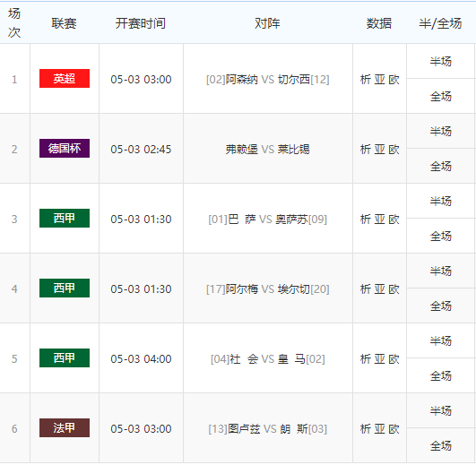476x465 pixels.
Task: Open 欧 odds for 弗赖堡 VS 莱比锡
Action: click(394, 150)
